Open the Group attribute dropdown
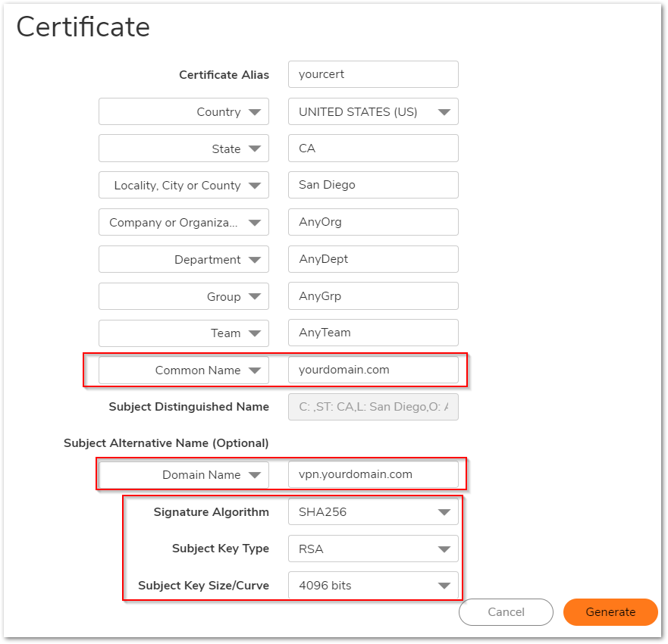 point(183,297)
